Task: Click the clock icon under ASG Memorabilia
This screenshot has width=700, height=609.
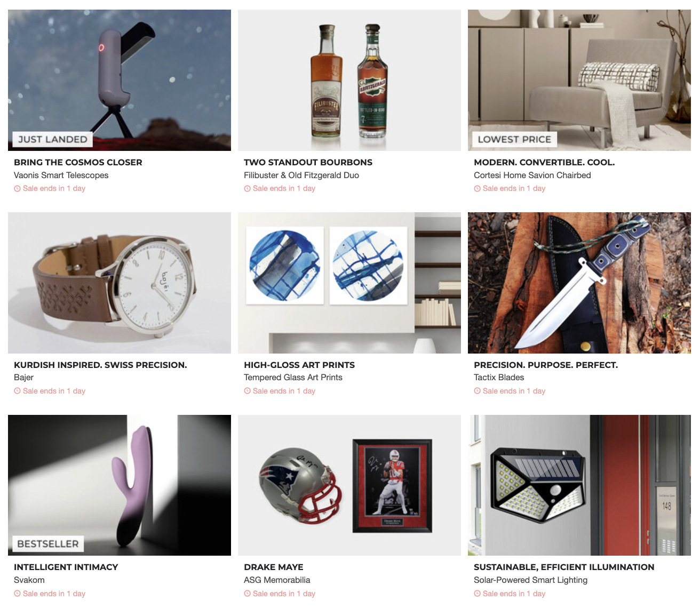Action: [247, 594]
